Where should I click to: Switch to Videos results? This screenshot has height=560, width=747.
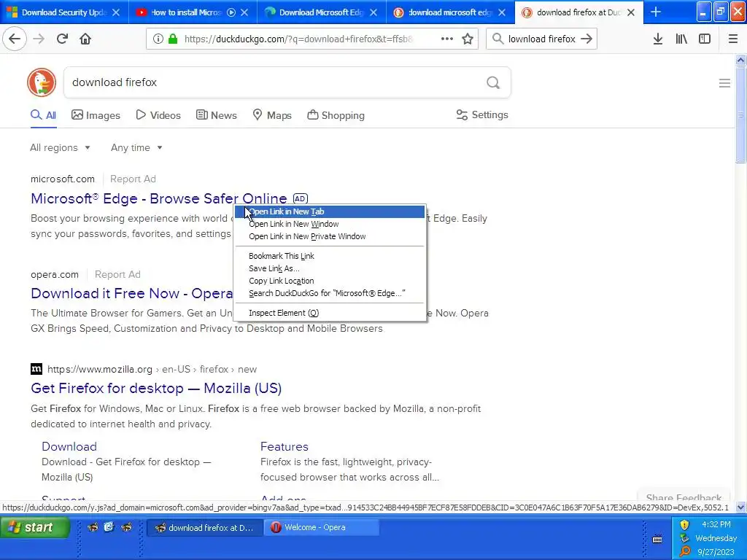[x=158, y=115]
